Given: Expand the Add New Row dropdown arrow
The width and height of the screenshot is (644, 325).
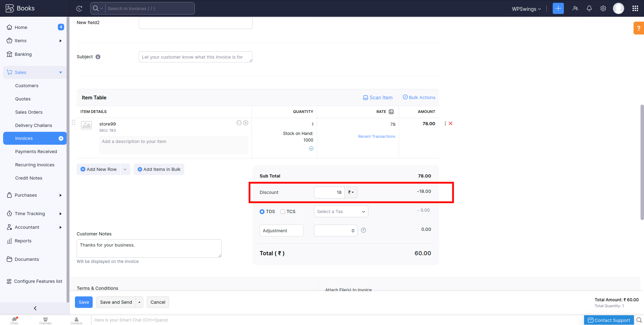Looking at the screenshot, I should 125,169.
